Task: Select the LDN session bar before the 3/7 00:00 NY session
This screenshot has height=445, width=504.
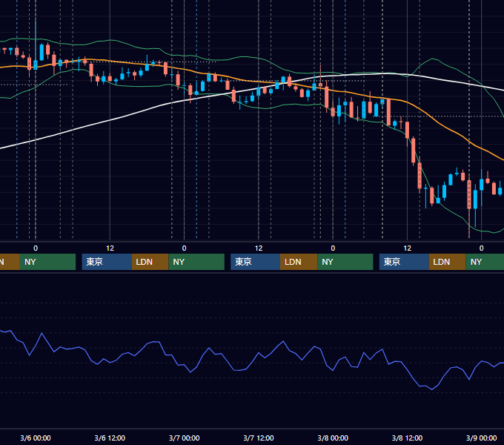Action: pos(150,262)
